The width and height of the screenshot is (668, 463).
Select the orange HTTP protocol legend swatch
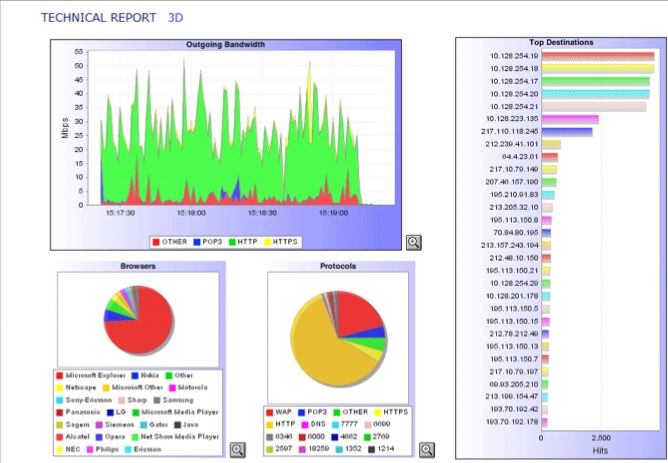tap(270, 425)
